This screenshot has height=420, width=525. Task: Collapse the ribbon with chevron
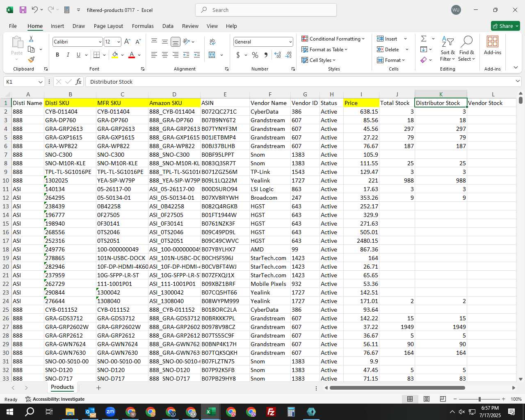pyautogui.click(x=516, y=68)
